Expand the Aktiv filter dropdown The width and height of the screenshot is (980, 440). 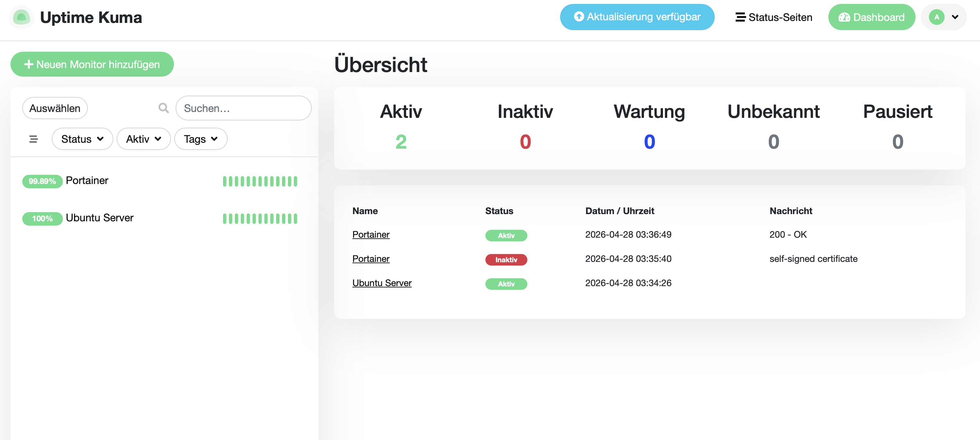point(143,139)
